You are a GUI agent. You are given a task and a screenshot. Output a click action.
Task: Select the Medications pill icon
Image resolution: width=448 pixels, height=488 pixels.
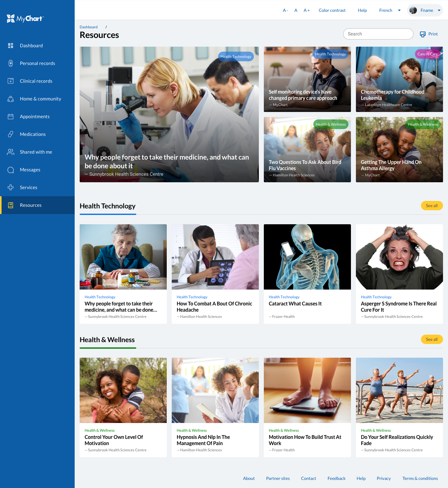[x=11, y=134]
